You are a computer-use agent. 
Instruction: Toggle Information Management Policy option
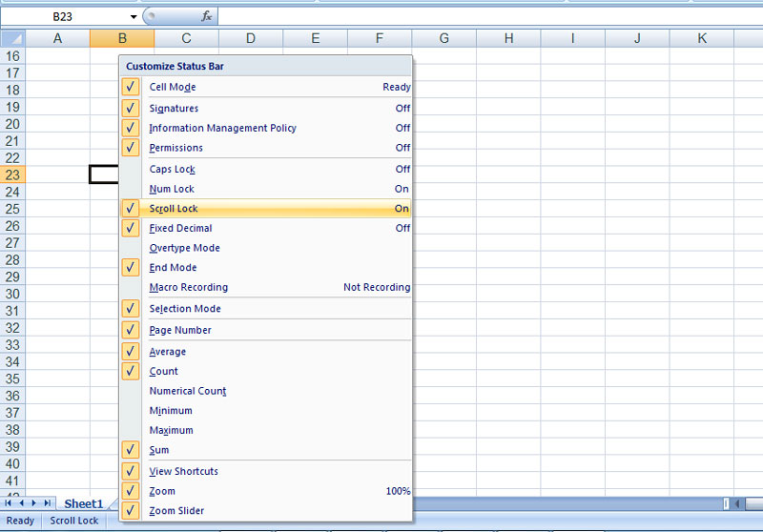tap(266, 128)
